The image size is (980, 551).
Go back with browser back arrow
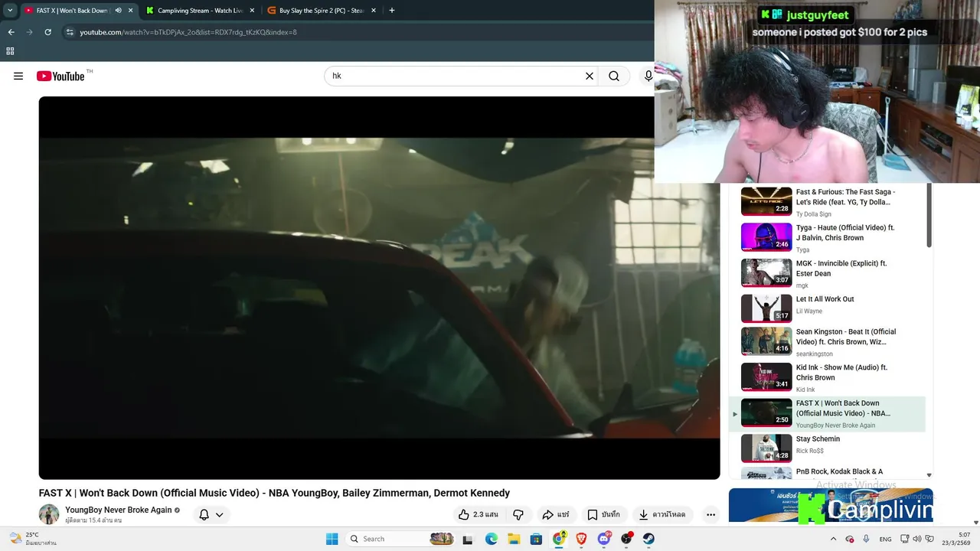click(x=11, y=32)
